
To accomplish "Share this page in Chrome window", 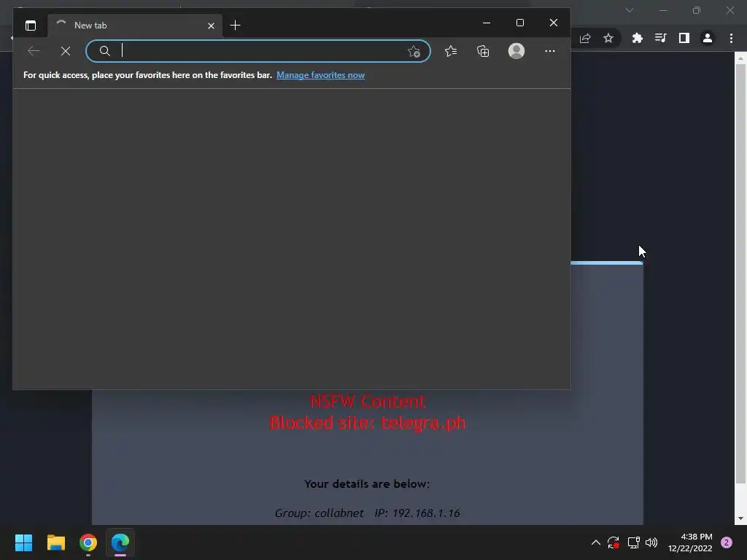I will (x=585, y=38).
